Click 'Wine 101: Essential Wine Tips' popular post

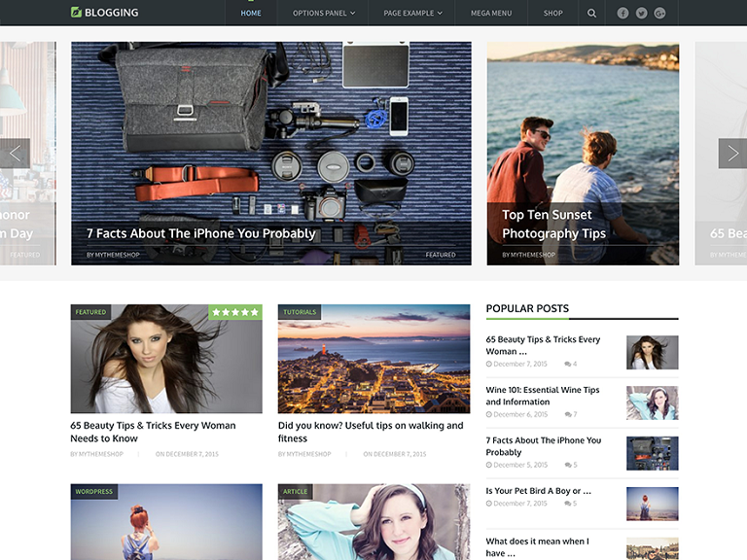543,396
